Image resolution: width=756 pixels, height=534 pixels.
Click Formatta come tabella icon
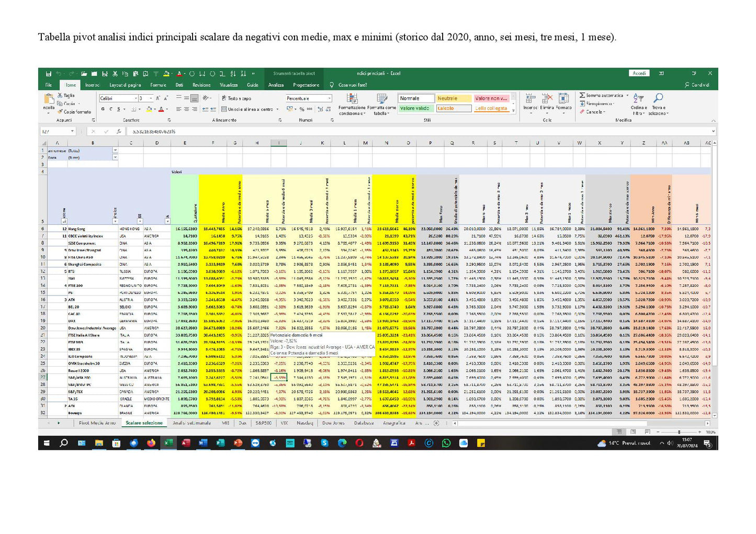point(382,98)
